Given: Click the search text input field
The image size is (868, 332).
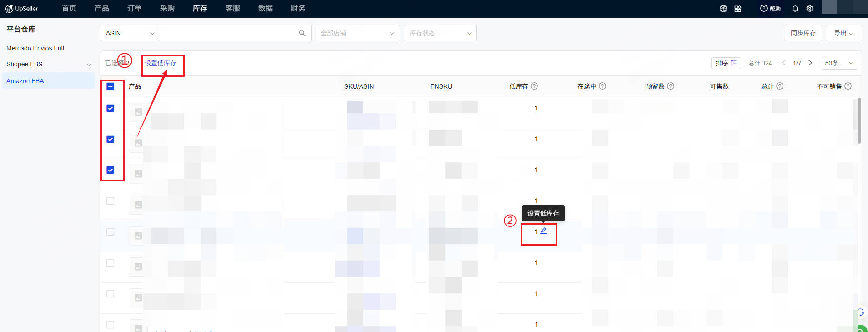Looking at the screenshot, I should pyautogui.click(x=229, y=33).
